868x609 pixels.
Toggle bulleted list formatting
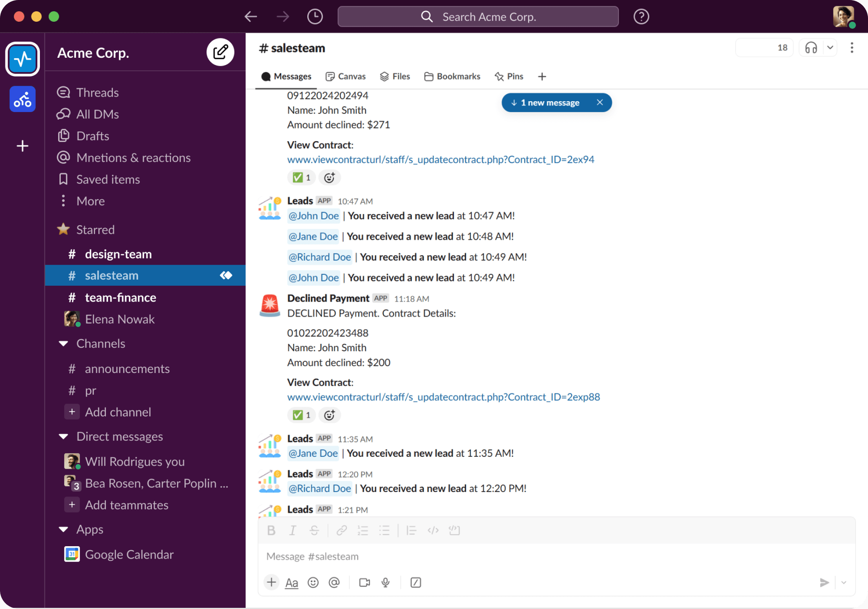click(x=384, y=530)
